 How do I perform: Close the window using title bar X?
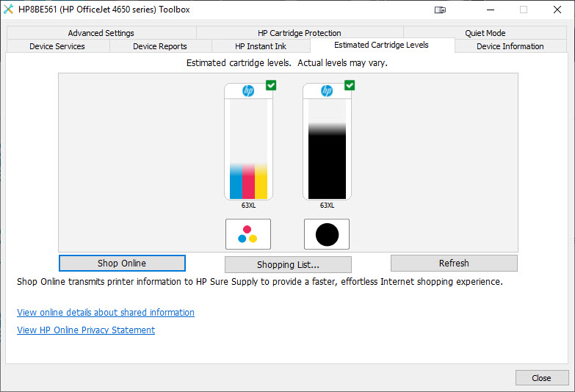tap(557, 10)
